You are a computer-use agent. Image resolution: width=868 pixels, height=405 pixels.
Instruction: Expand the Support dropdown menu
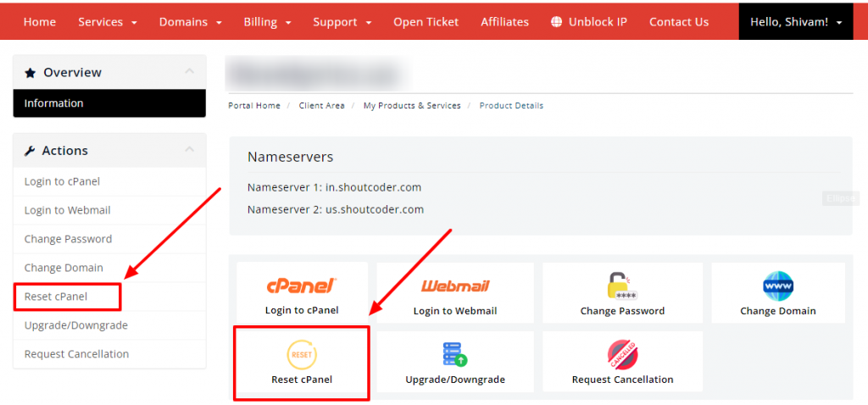coord(342,22)
